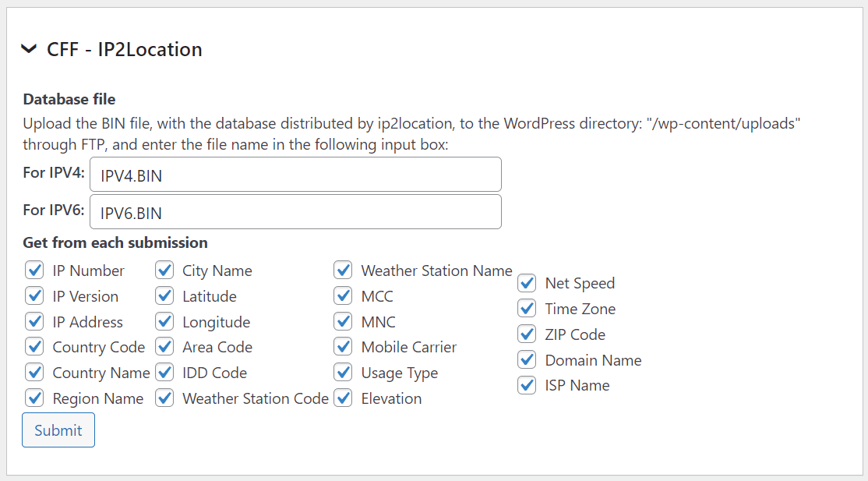Uncheck the IP Number checkbox

(34, 271)
